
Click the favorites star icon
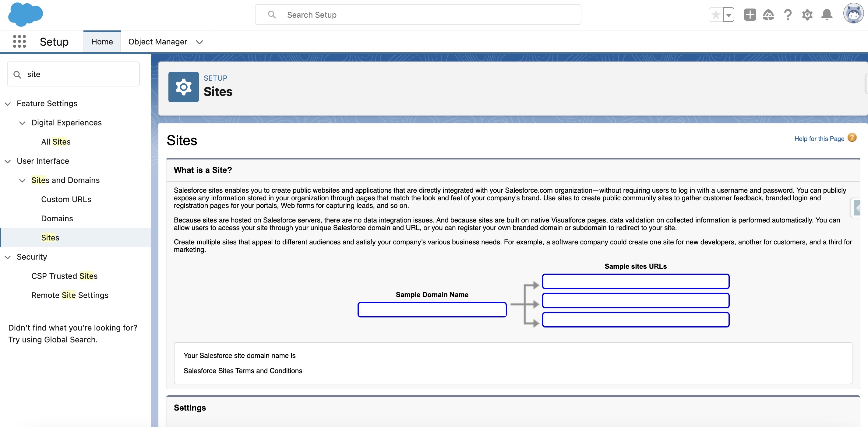pyautogui.click(x=716, y=15)
